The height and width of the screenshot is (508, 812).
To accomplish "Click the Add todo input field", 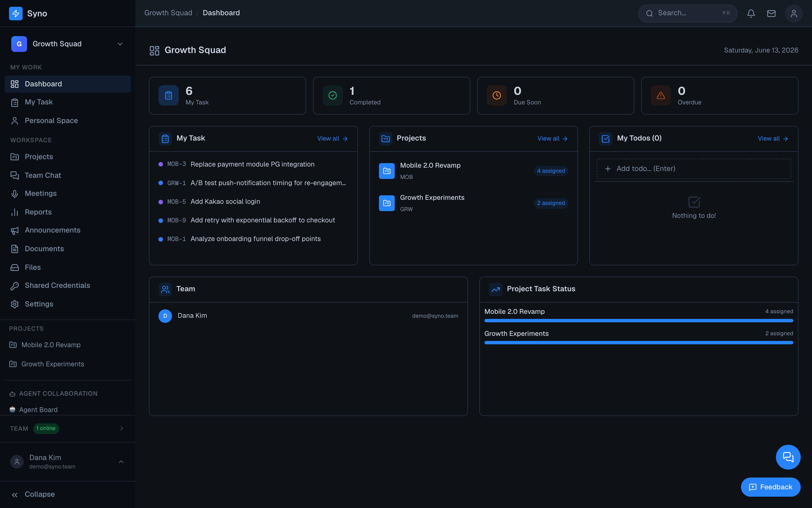I will coord(694,169).
